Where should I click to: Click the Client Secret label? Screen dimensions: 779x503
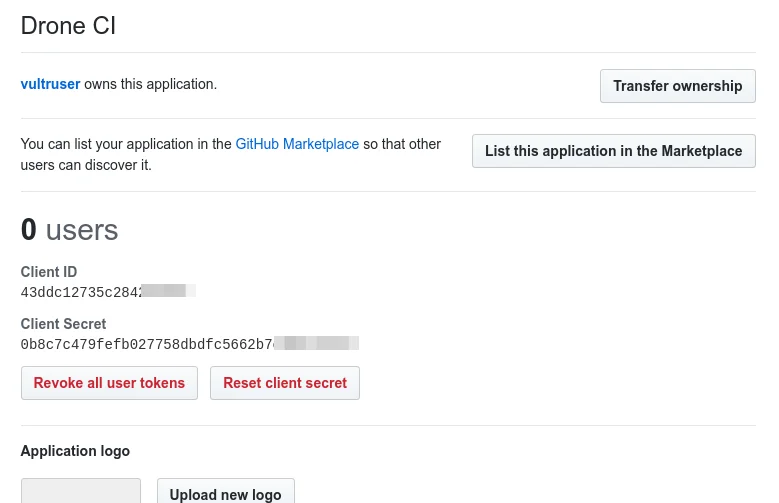[x=63, y=324]
